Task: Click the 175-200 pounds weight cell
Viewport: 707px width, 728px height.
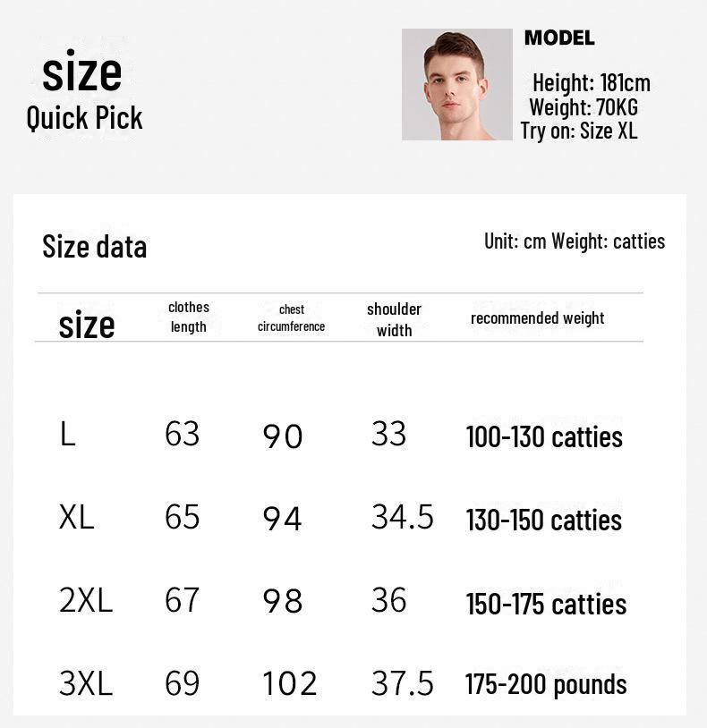Action: pyautogui.click(x=546, y=685)
